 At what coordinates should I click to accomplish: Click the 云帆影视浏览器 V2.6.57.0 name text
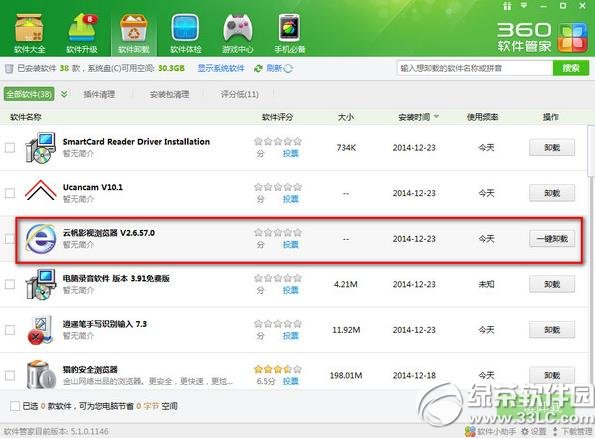tap(109, 233)
